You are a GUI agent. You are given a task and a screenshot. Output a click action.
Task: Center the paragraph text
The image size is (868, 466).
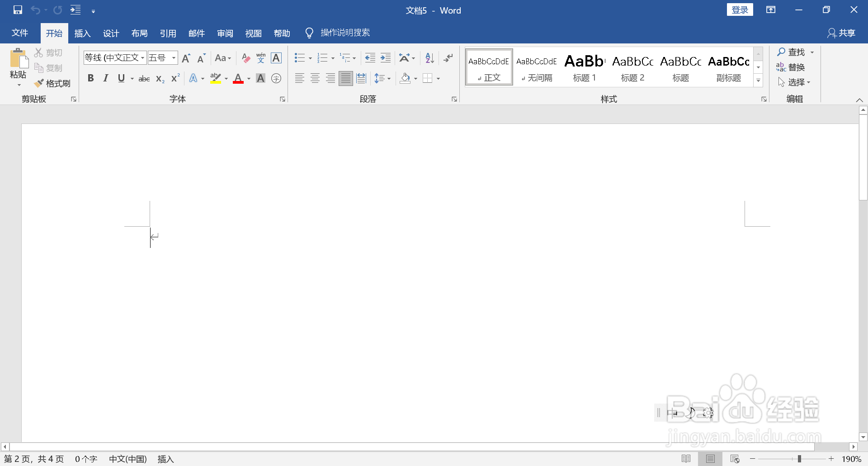(315, 78)
